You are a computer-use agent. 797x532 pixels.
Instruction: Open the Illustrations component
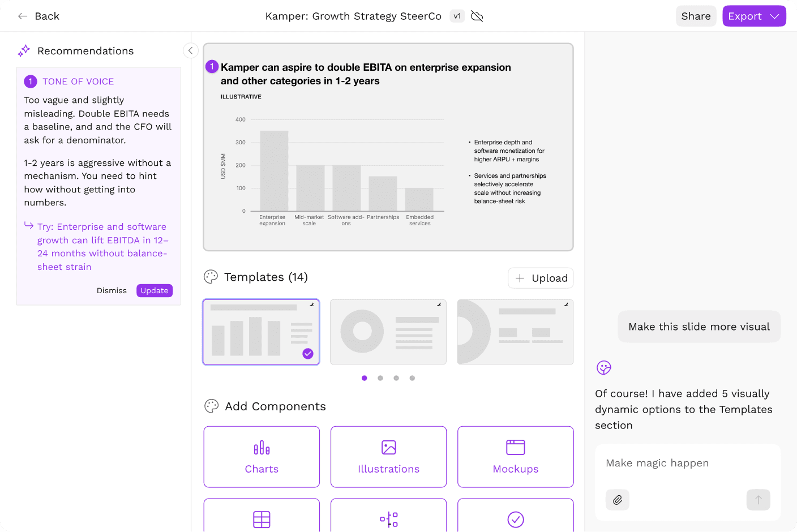[x=388, y=457]
